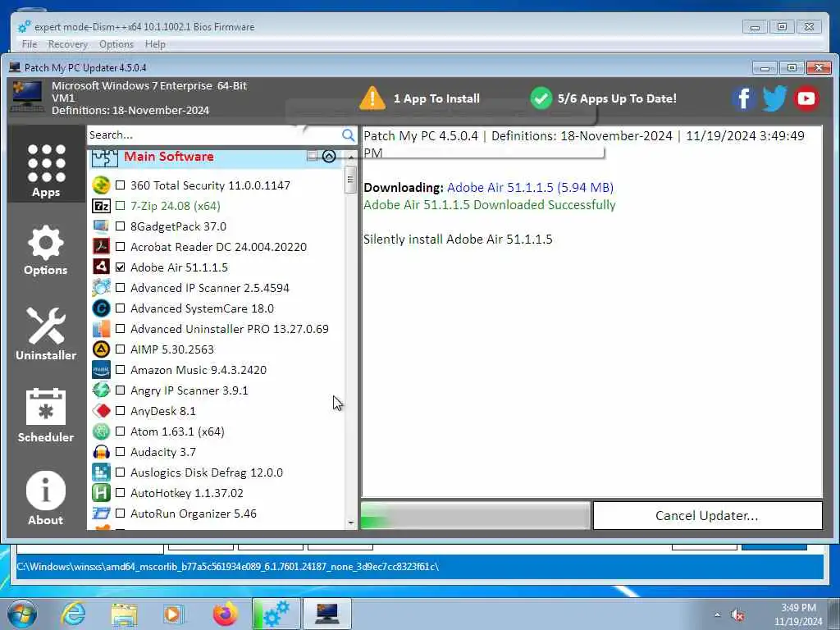This screenshot has width=840, height=630.
Task: Toggle select-all checkbox in Main Software header
Action: pyautogui.click(x=313, y=156)
